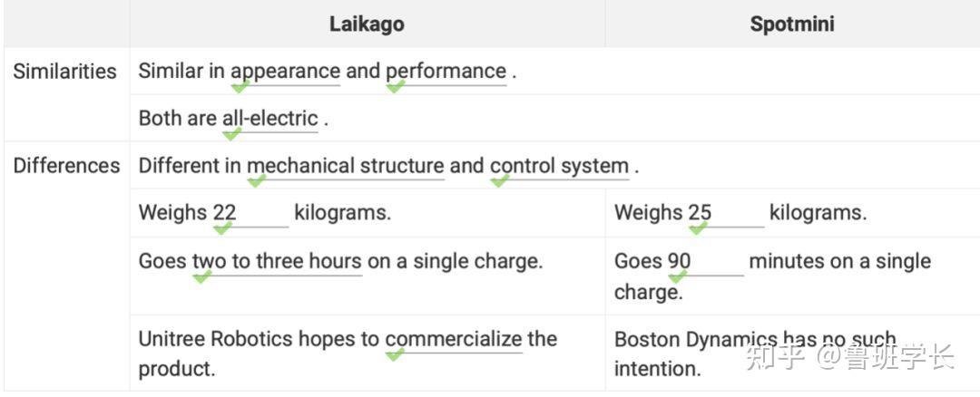Click the checkmark beneath Spotmini weight 25
The width and height of the screenshot is (980, 397).
pyautogui.click(x=698, y=228)
